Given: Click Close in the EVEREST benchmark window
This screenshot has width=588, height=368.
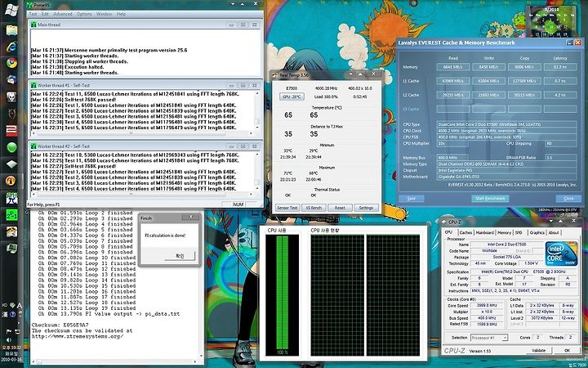Looking at the screenshot, I should (x=568, y=199).
